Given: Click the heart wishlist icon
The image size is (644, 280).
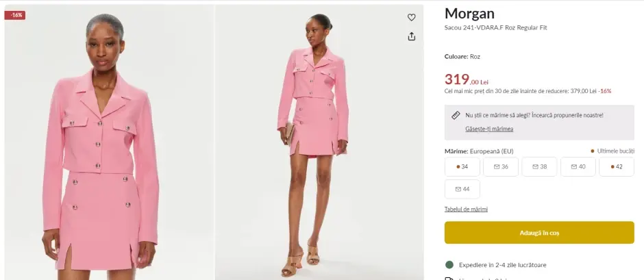Looking at the screenshot, I should point(412,17).
